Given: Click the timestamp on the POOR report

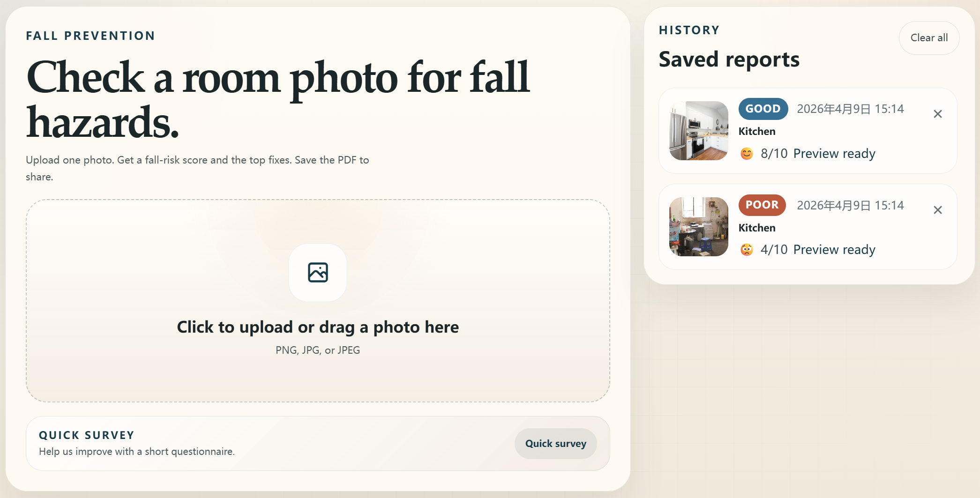Looking at the screenshot, I should pos(850,205).
